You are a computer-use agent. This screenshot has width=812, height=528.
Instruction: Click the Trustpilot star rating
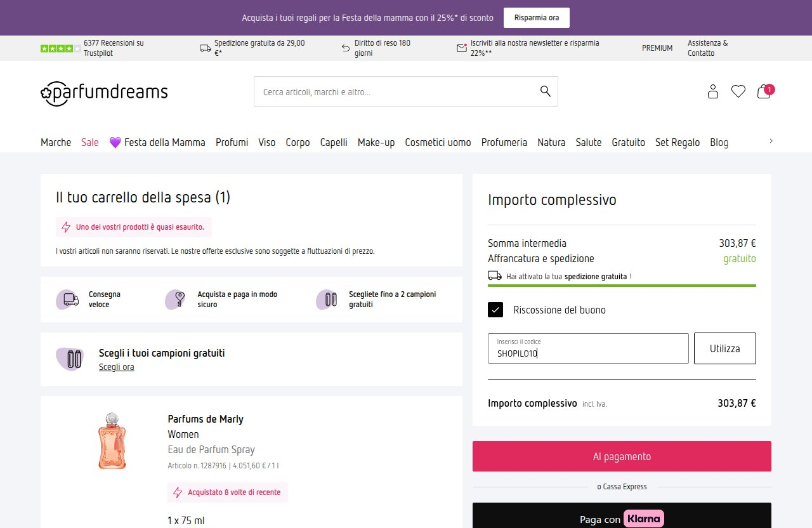click(60, 48)
